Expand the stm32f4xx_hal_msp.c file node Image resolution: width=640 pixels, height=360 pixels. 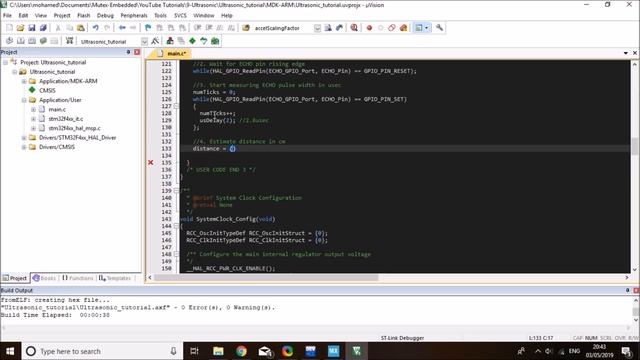[x=33, y=128]
